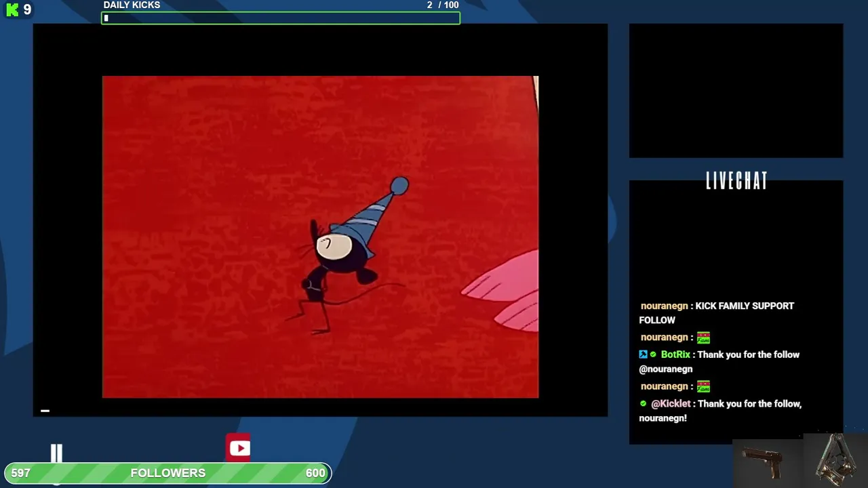Click the @Kicklet username in chat

671,404
